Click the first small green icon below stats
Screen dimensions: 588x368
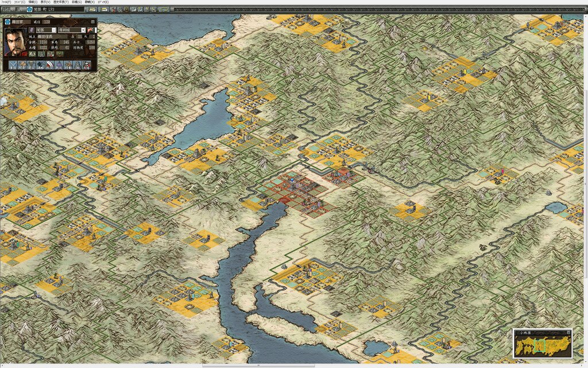pos(32,54)
